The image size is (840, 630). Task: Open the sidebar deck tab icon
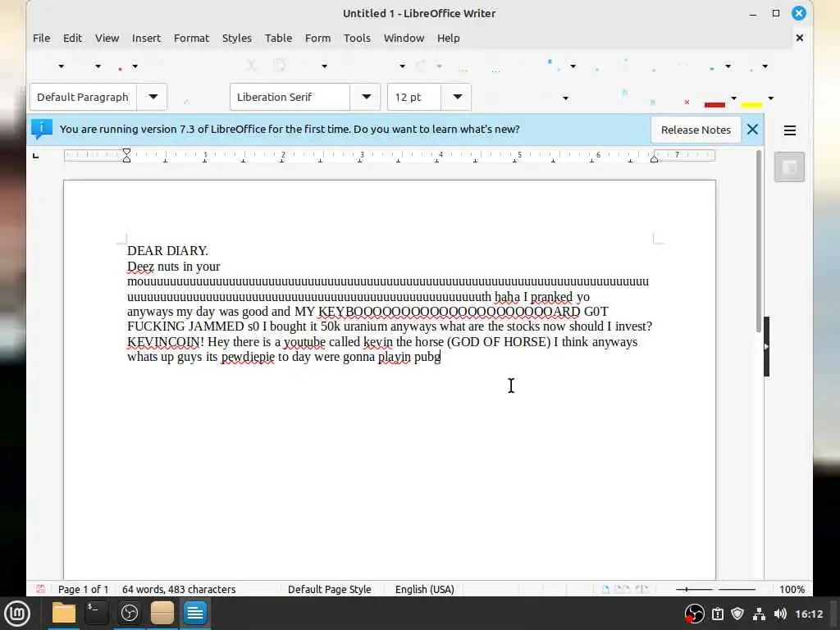(x=788, y=167)
